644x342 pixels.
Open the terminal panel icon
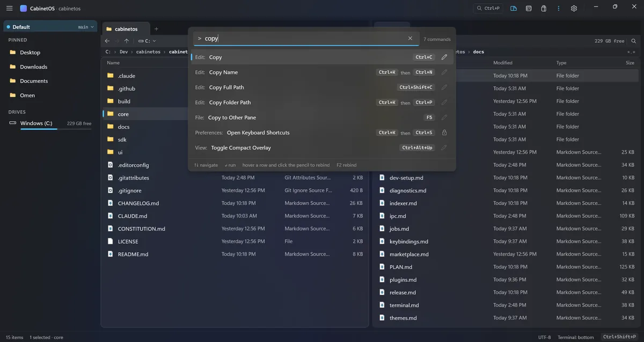529,8
